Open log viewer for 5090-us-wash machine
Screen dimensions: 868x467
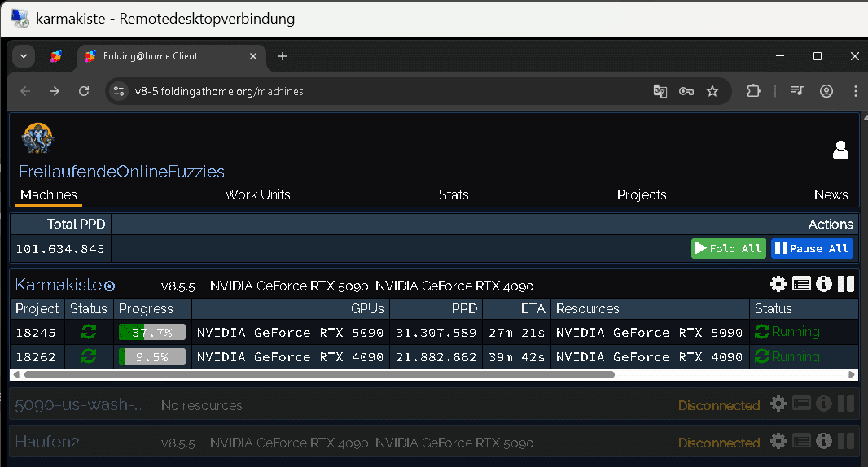pyautogui.click(x=801, y=404)
